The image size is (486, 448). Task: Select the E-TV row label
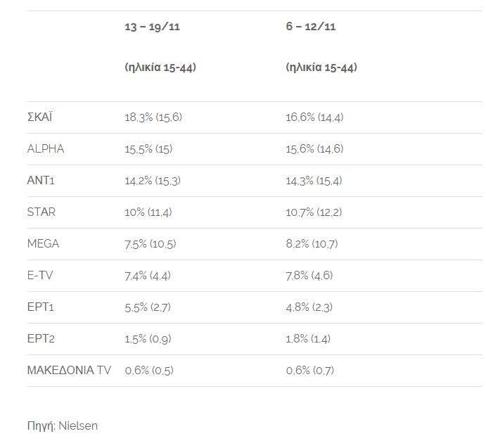pyautogui.click(x=39, y=275)
